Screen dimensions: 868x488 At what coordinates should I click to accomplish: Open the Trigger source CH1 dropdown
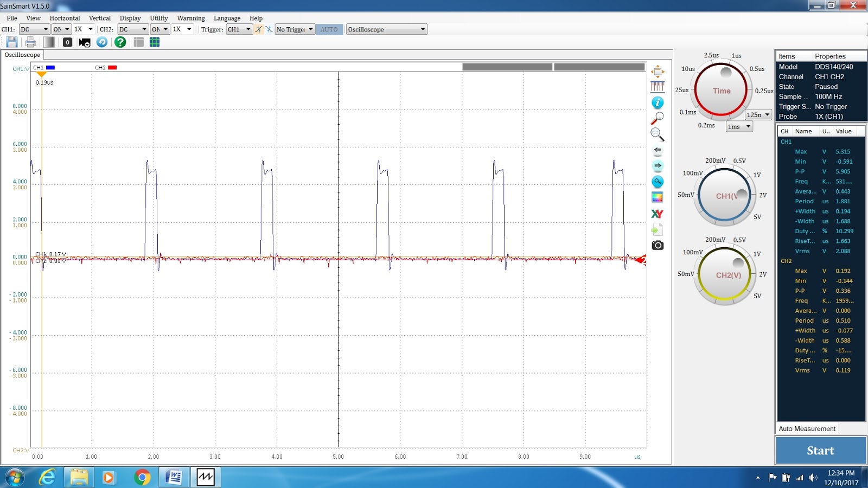pos(239,29)
